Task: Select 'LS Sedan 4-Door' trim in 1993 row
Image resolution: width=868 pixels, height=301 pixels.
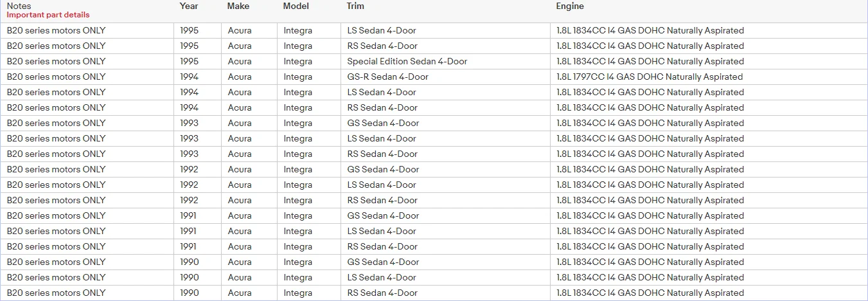Action: (382, 138)
